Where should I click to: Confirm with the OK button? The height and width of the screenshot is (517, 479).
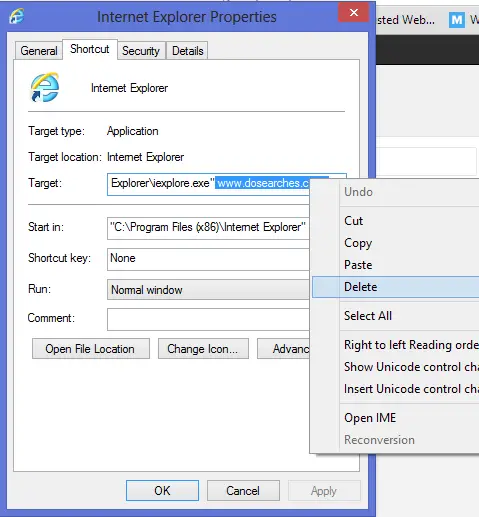162,491
